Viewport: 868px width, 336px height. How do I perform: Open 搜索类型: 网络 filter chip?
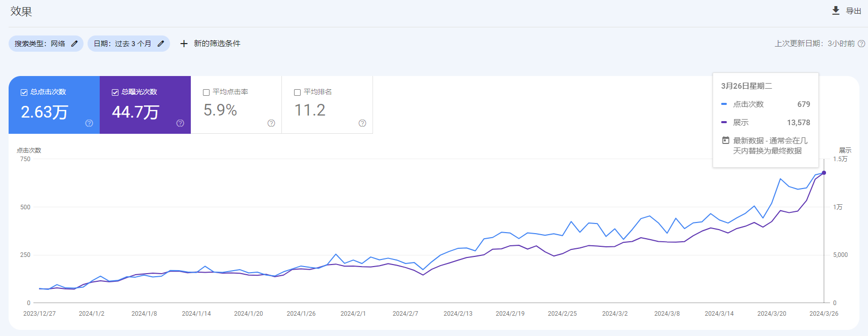coord(39,44)
